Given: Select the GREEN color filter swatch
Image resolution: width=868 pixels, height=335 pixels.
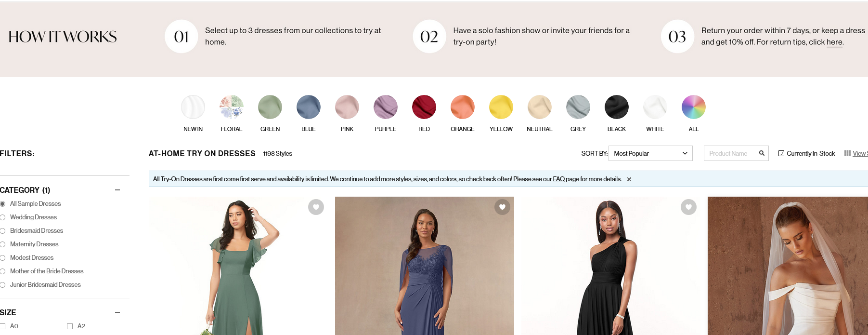Looking at the screenshot, I should click(270, 107).
